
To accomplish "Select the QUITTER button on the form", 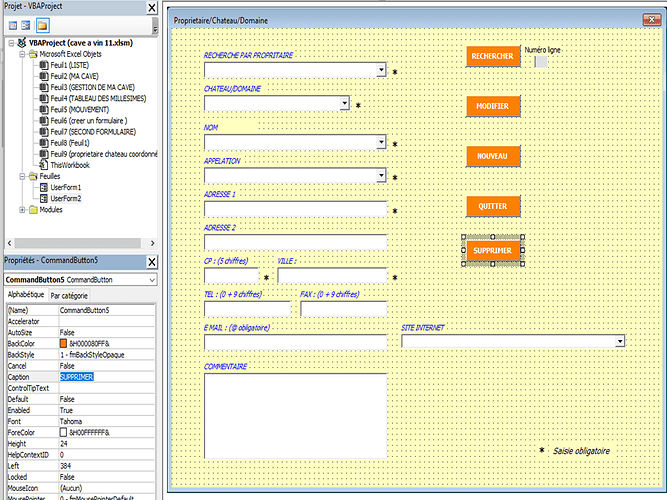I will 493,206.
